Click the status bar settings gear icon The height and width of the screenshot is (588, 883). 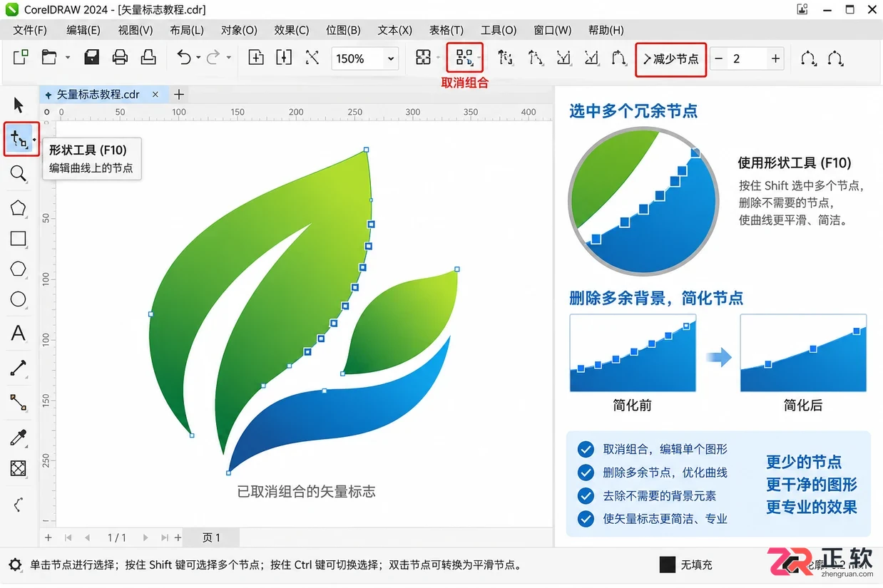point(15,564)
